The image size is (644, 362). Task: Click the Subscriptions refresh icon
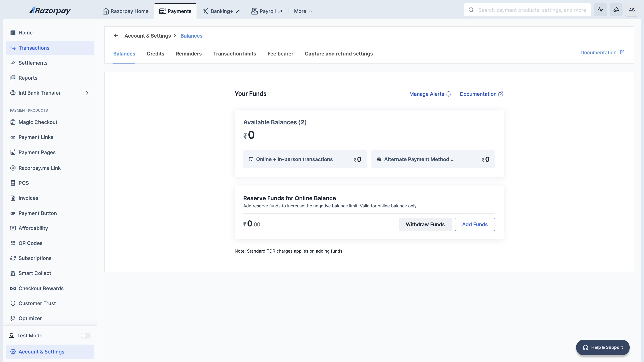(13, 258)
